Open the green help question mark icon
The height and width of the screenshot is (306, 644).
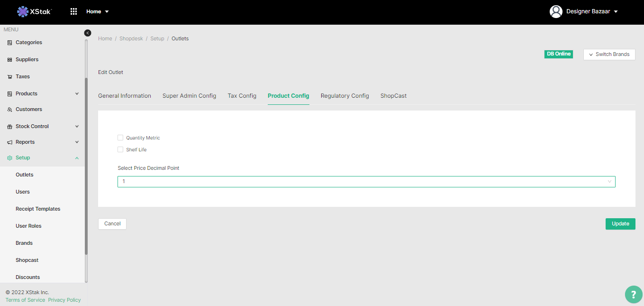tap(634, 295)
